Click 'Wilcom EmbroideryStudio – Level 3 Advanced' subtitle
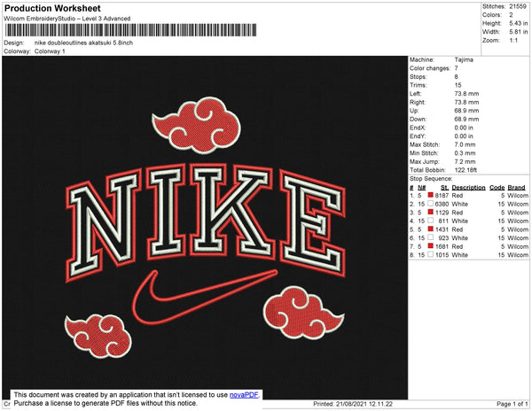532x411 pixels. (x=67, y=19)
